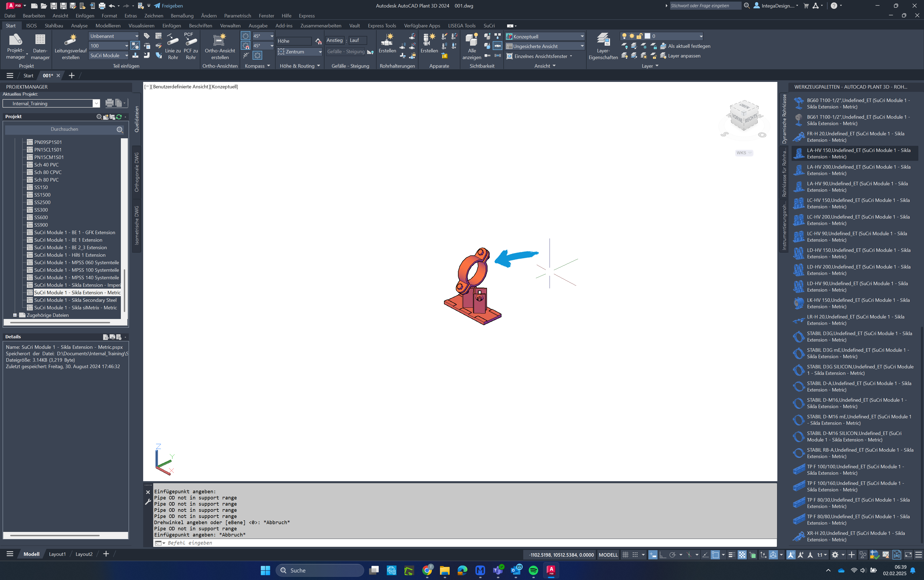
Task: Select SuCri Module 1 - Sikla siMetrix - Metric
Action: (x=75, y=308)
